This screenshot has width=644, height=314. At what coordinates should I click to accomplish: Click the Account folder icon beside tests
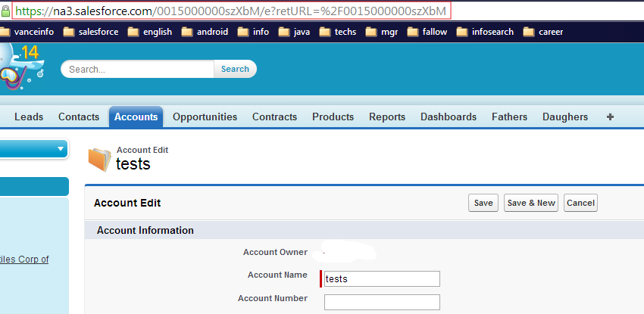point(100,159)
